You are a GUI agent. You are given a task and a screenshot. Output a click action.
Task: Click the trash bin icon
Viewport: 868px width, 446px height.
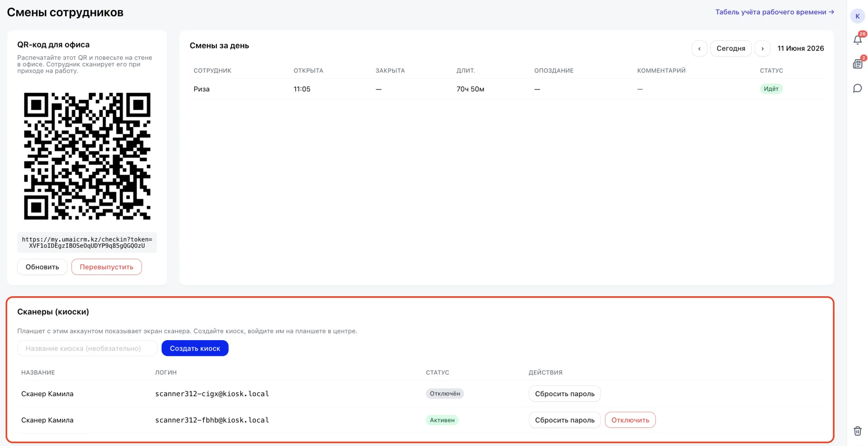coord(857,431)
